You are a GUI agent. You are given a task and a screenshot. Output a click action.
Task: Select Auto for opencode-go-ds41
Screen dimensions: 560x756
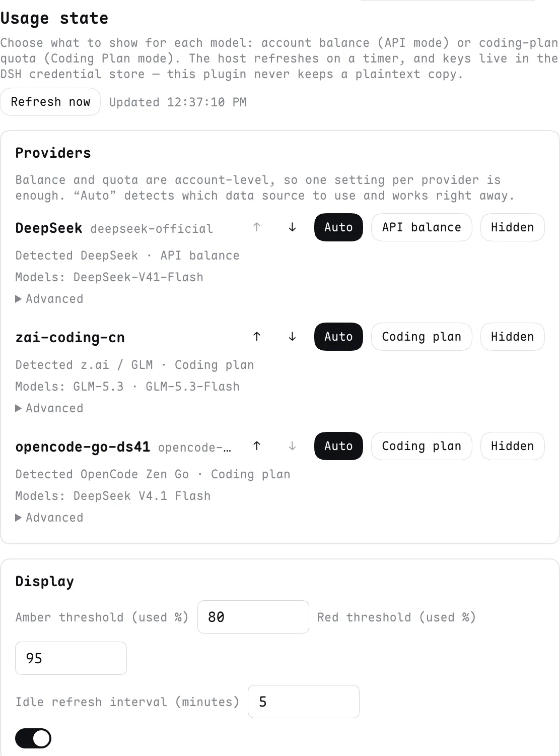[x=338, y=446]
